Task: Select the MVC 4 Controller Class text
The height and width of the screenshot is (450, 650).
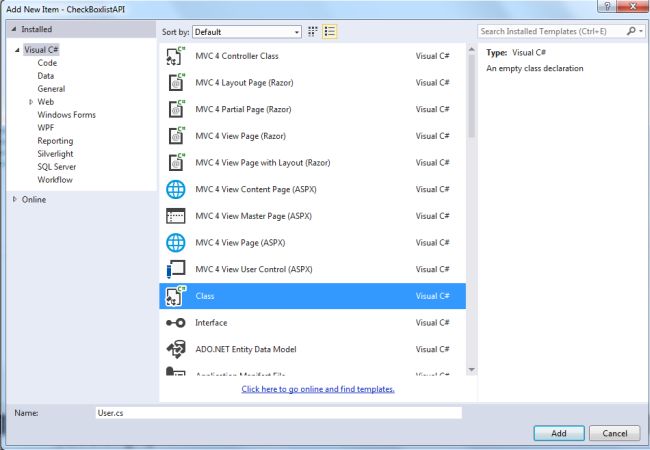Action: point(237,56)
